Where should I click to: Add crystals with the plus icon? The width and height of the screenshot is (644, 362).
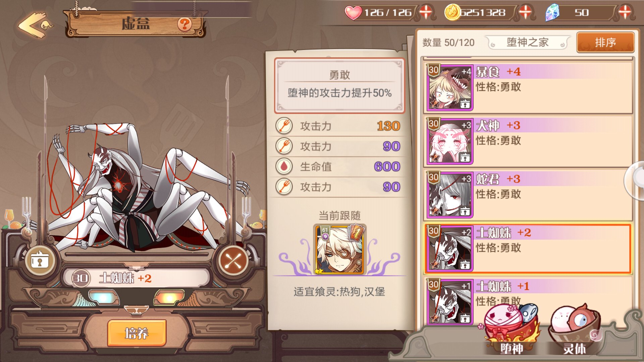click(x=625, y=12)
